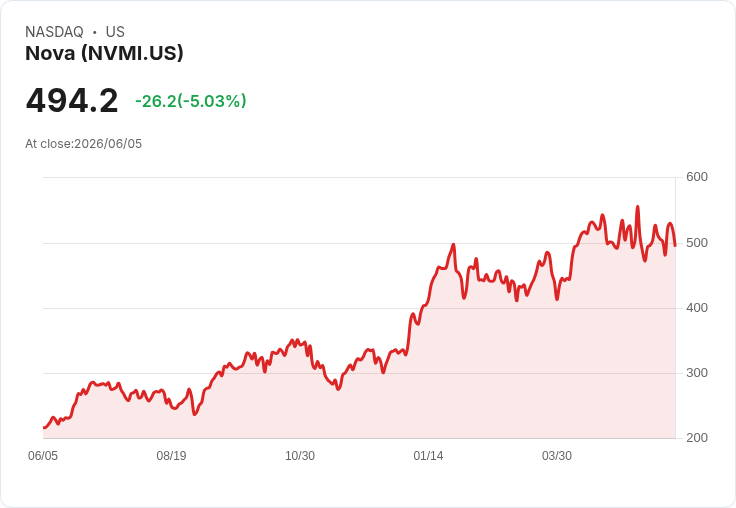Click the -26.2(-5.03%) change value
The image size is (736, 508).
pos(191,101)
